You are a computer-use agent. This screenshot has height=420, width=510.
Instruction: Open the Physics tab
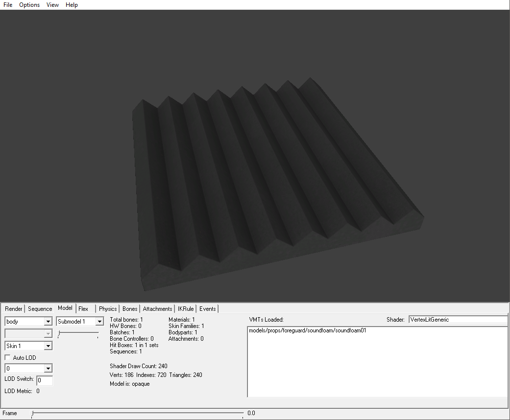(108, 309)
